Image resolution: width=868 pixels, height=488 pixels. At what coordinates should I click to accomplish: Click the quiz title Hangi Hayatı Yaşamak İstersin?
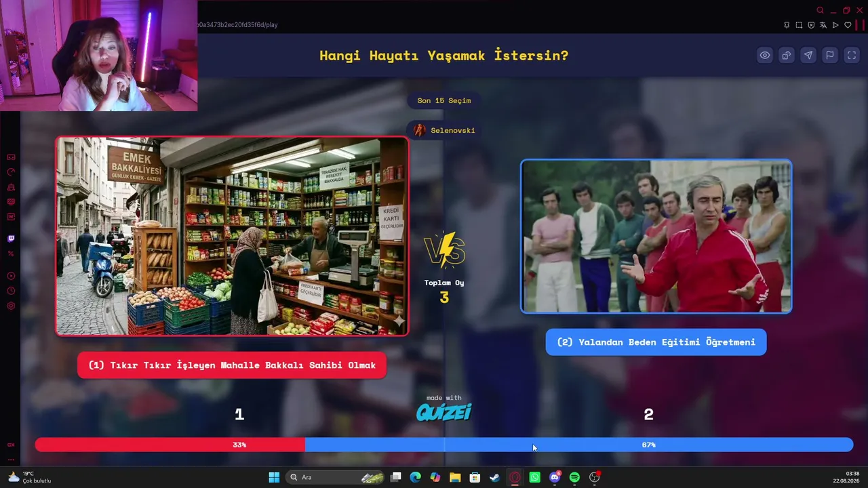444,56
